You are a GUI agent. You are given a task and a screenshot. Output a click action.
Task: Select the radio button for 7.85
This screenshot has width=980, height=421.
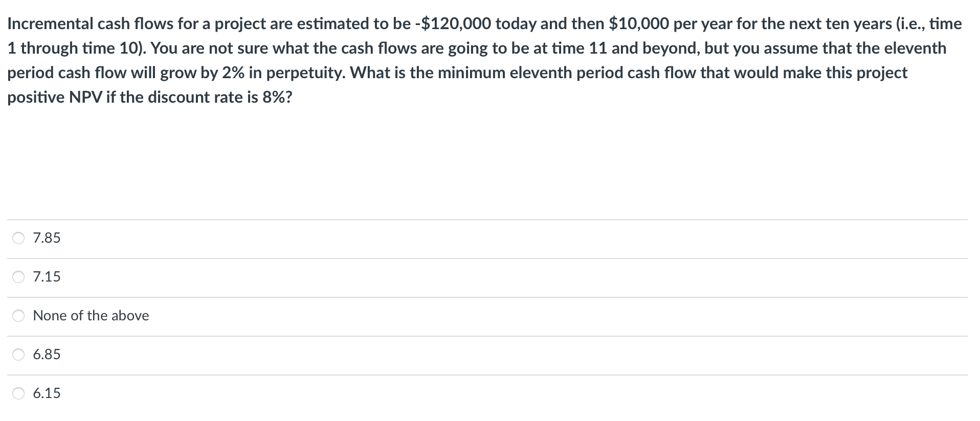click(x=18, y=238)
